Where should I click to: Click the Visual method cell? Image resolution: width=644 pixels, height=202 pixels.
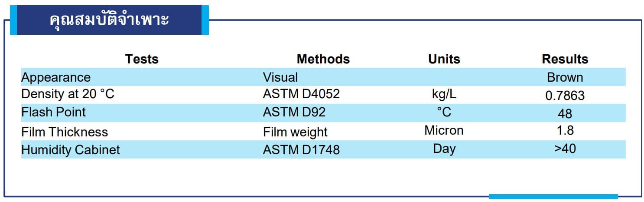(280, 77)
